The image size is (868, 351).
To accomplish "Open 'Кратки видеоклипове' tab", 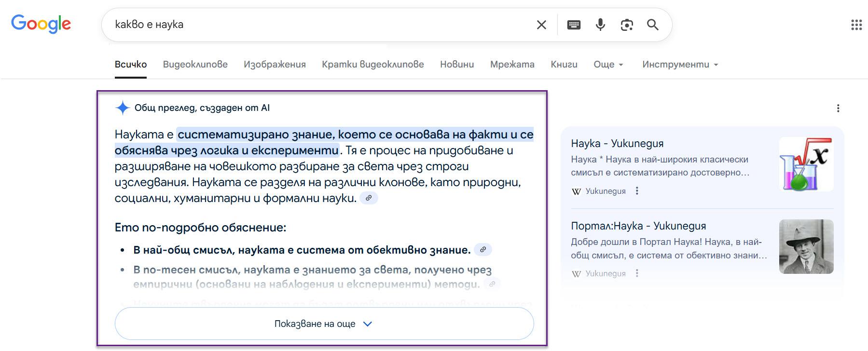I will 373,65.
